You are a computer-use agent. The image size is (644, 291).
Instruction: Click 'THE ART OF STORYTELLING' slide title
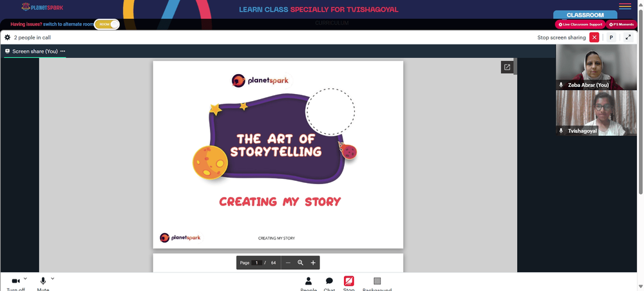276,145
